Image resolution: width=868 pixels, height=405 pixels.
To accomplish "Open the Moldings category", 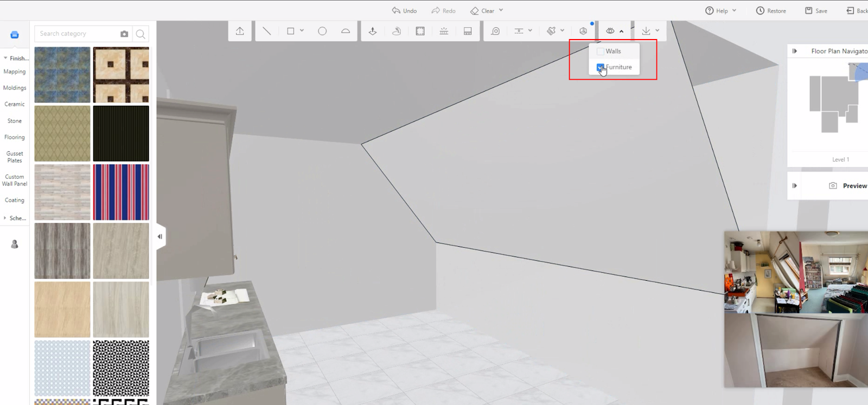I will click(x=15, y=88).
